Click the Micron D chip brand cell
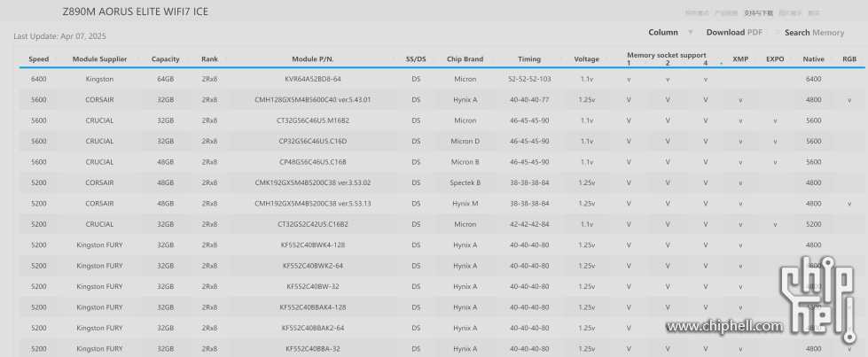Screen dimensions: 868x357 [x=465, y=141]
